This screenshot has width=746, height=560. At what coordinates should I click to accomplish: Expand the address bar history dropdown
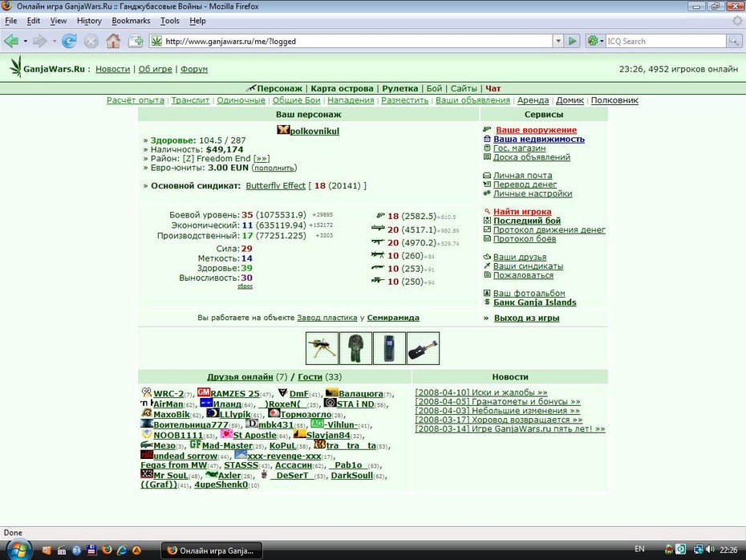(558, 42)
